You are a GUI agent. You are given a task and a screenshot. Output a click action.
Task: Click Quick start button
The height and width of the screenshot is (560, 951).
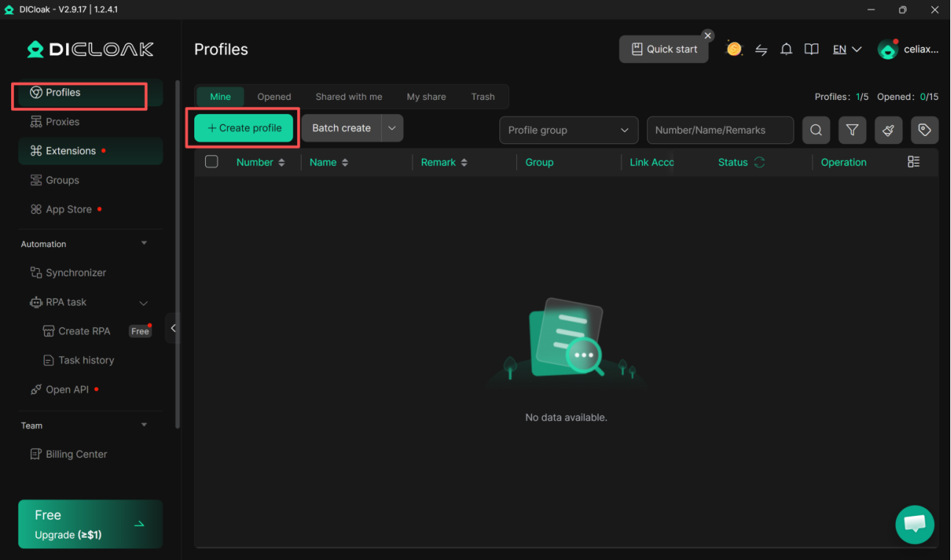[x=664, y=49]
